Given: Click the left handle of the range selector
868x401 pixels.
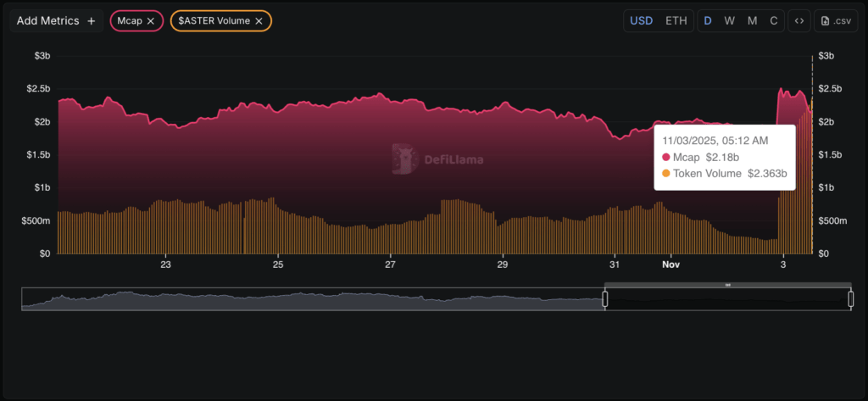Looking at the screenshot, I should click(x=605, y=298).
